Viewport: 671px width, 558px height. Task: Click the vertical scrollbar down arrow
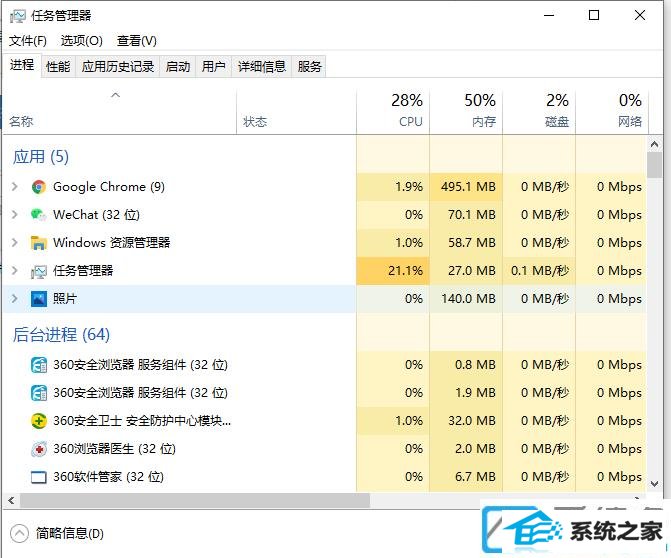click(654, 484)
